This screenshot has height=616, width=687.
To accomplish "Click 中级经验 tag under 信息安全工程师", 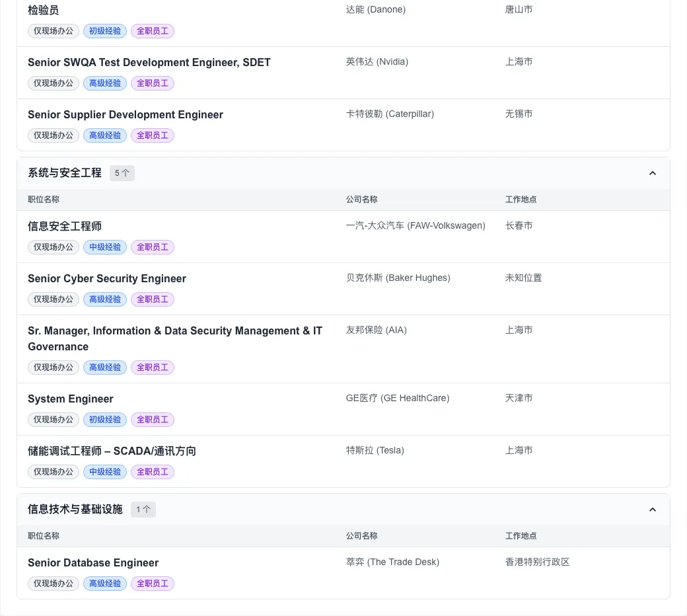I will click(105, 247).
